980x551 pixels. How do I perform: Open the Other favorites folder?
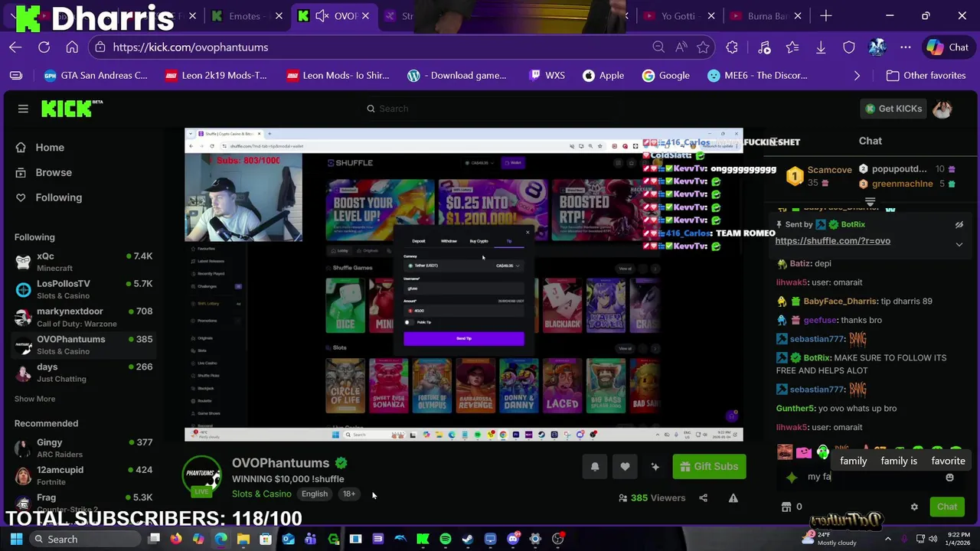[926, 76]
